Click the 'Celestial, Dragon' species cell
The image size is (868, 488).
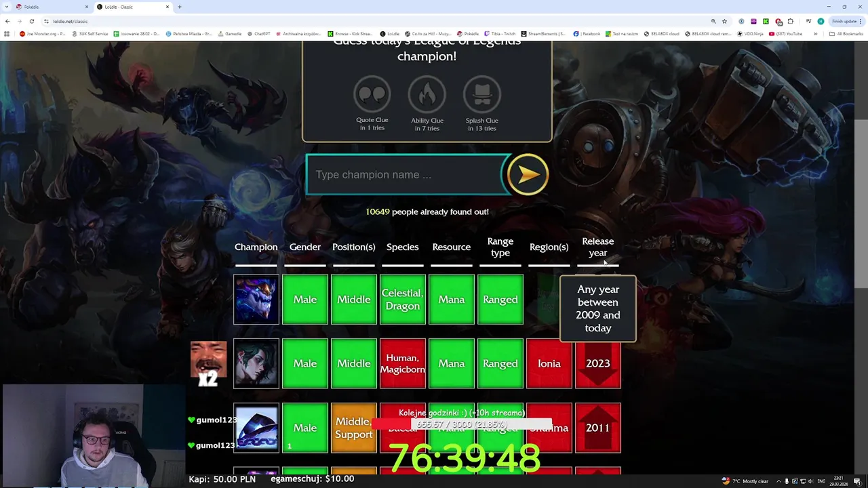coord(402,300)
